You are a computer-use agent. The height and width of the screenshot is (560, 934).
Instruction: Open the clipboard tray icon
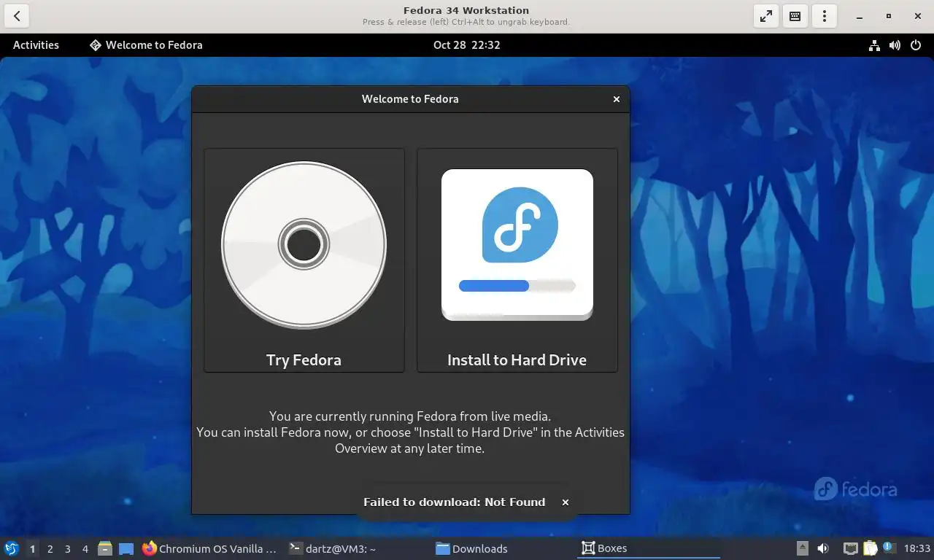(x=871, y=548)
